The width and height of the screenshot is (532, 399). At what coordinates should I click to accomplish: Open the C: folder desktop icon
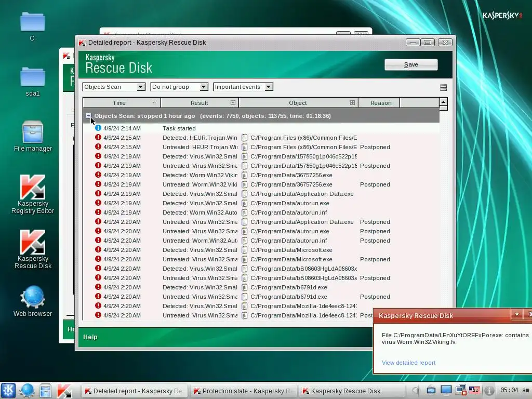coord(33,26)
